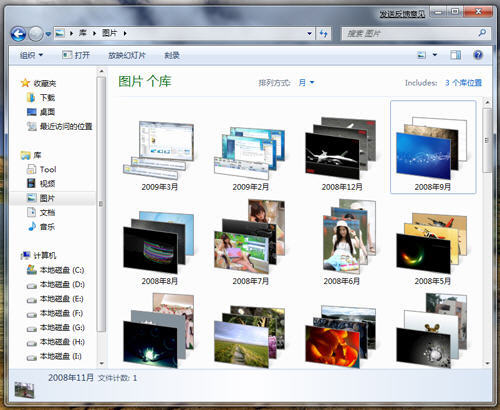Select the 2008年5月 photo stack

click(x=433, y=249)
